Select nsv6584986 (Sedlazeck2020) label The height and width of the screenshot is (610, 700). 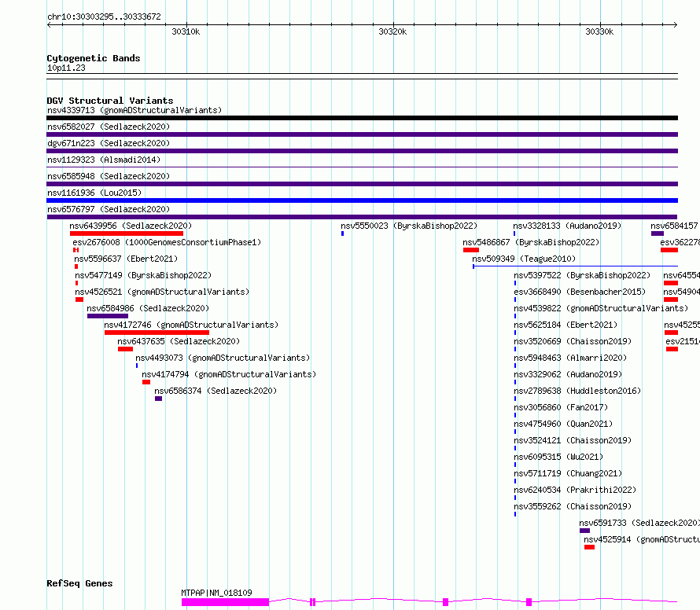point(148,308)
